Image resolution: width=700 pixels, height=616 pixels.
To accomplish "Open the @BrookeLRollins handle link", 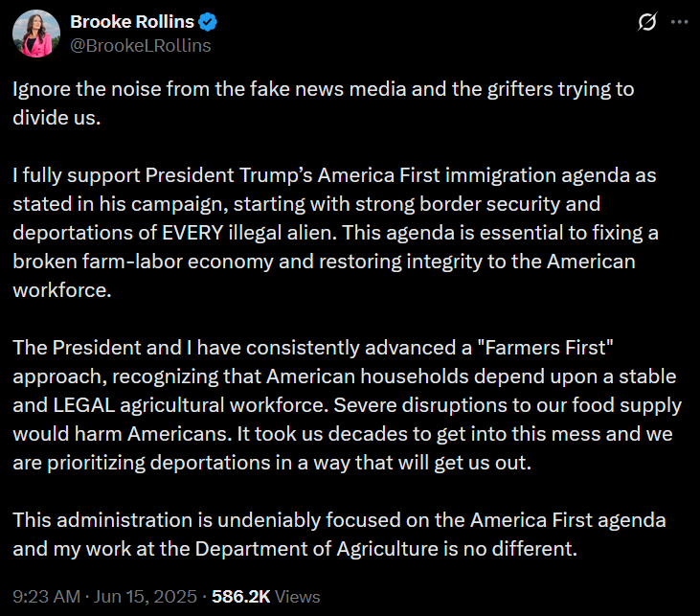I will [140, 46].
